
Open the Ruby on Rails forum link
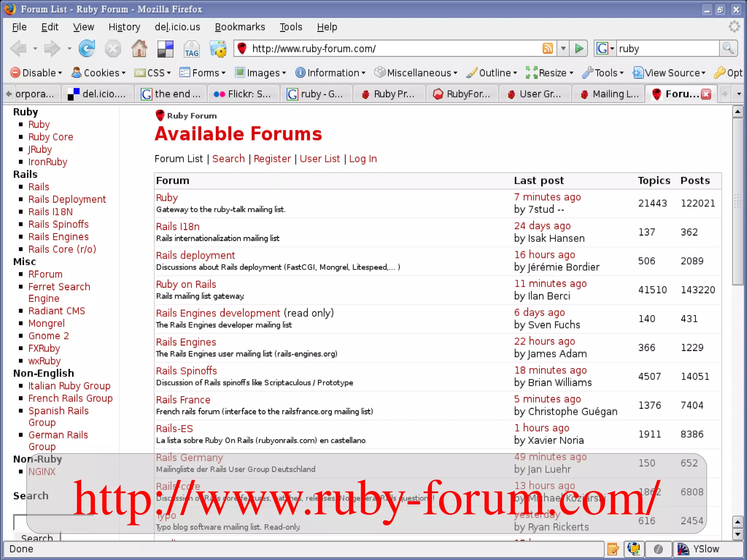pyautogui.click(x=186, y=284)
